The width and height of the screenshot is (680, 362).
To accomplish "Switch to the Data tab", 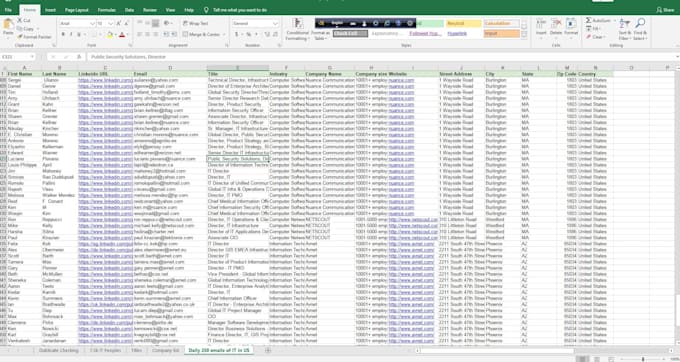I will click(x=129, y=10).
